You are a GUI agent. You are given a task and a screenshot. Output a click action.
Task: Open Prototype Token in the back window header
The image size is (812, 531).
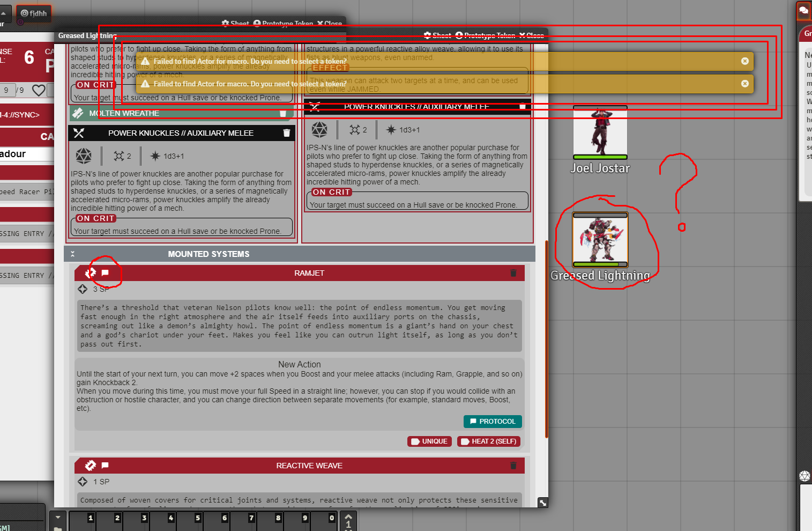point(282,23)
